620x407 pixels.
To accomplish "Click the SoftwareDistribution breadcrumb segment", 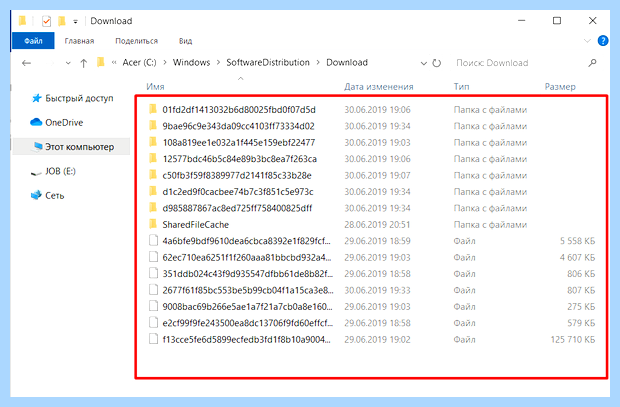I will pyautogui.click(x=268, y=62).
